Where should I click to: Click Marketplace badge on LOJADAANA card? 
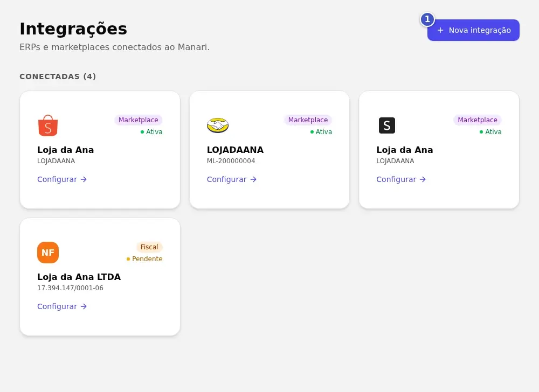coord(308,120)
